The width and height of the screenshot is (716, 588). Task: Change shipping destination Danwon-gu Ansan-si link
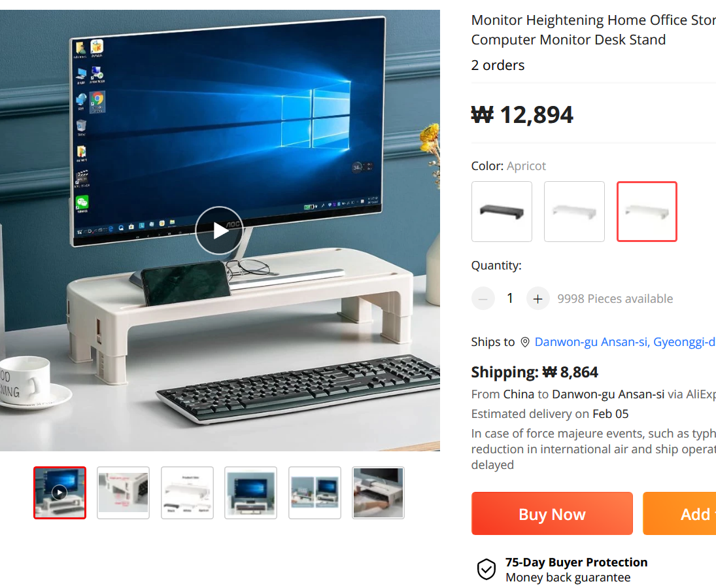tap(625, 342)
